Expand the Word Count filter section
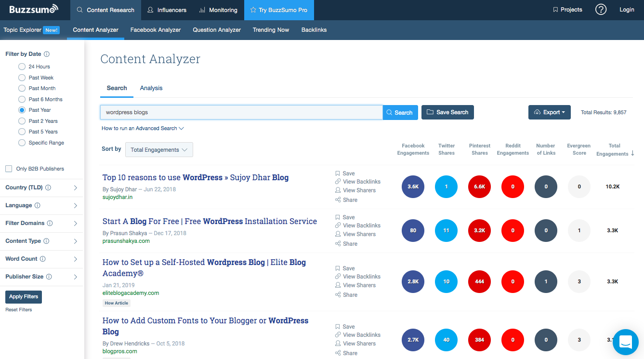644x359 pixels. (42, 259)
